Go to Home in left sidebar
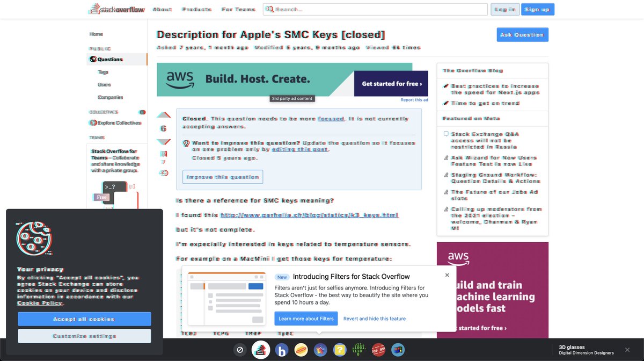 click(x=96, y=34)
